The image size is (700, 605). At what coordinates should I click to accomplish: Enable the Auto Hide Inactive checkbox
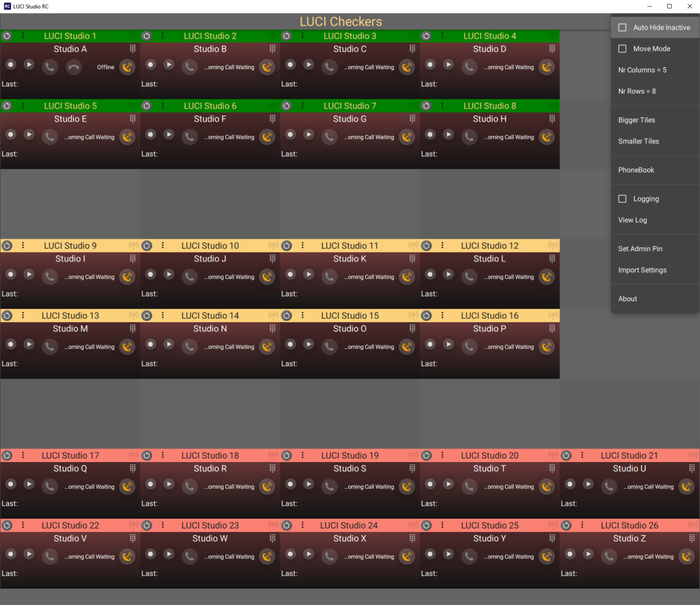(x=622, y=27)
